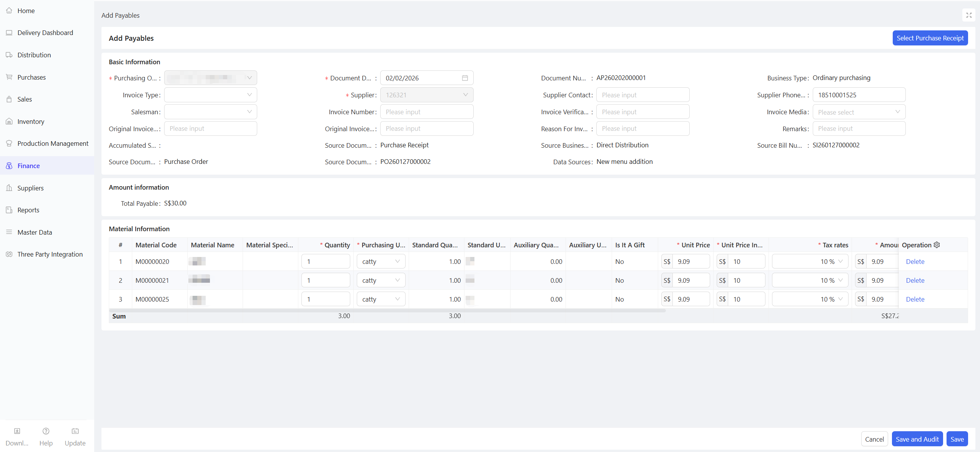This screenshot has height=452, width=980.
Task: Click the Home icon in sidebar
Action: pos(9,11)
